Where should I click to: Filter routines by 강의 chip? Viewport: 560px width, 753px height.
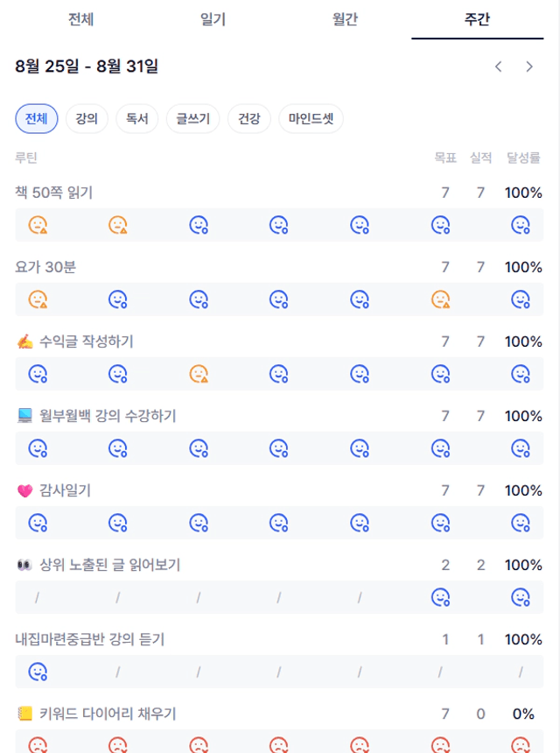pyautogui.click(x=87, y=118)
